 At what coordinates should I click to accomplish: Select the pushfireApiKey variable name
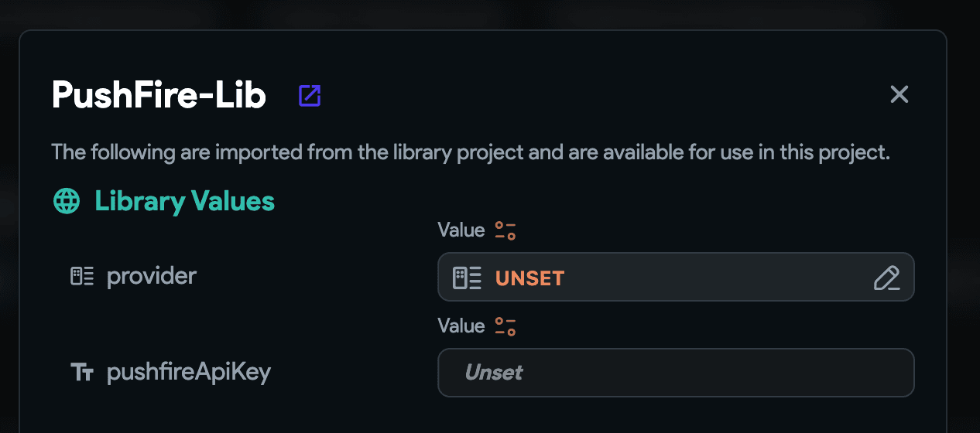tap(189, 373)
